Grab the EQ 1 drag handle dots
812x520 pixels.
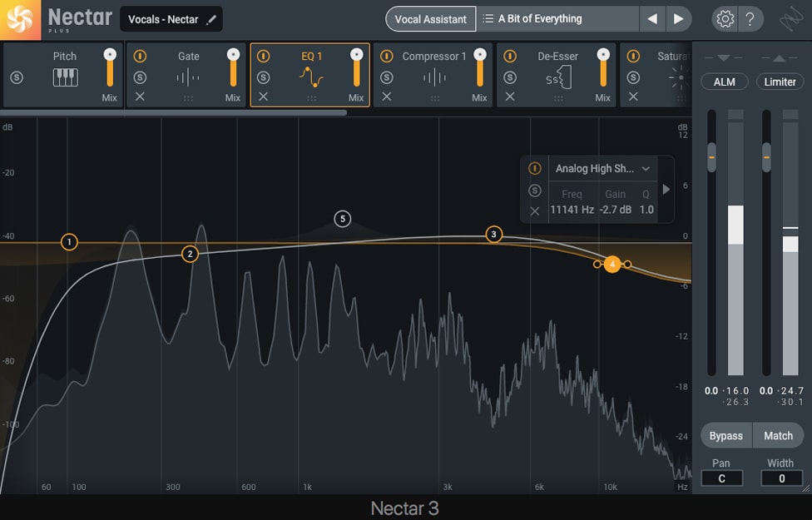311,98
